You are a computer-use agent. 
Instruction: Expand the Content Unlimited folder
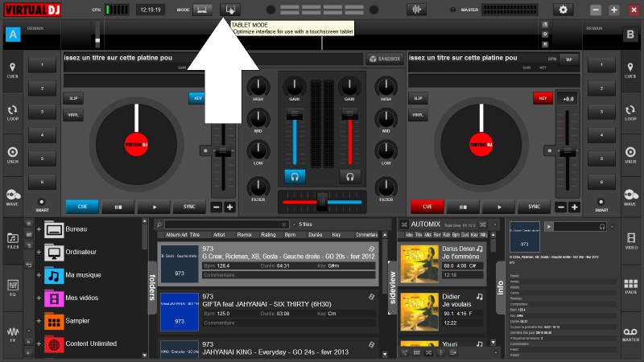click(x=39, y=344)
